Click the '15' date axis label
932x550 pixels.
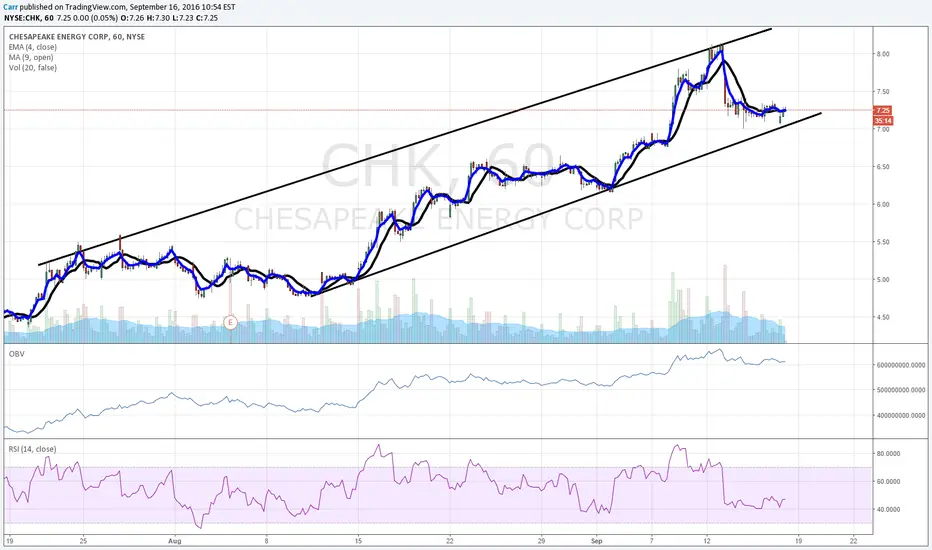tap(358, 541)
